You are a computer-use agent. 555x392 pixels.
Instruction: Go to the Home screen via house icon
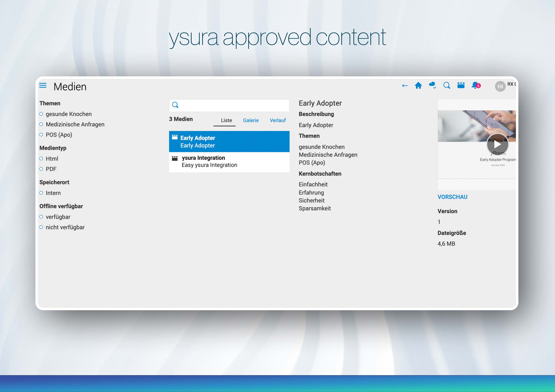coord(419,86)
